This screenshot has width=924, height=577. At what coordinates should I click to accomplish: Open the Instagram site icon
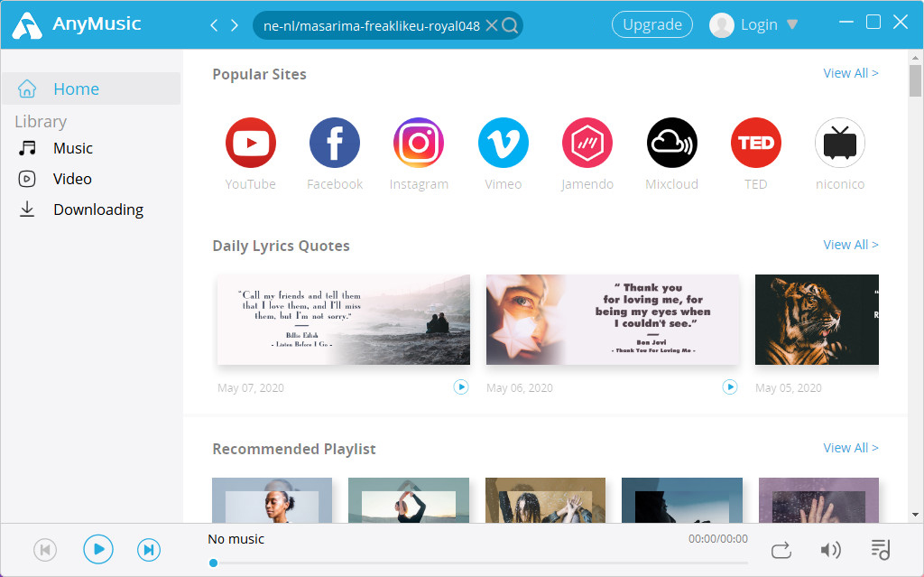click(419, 143)
